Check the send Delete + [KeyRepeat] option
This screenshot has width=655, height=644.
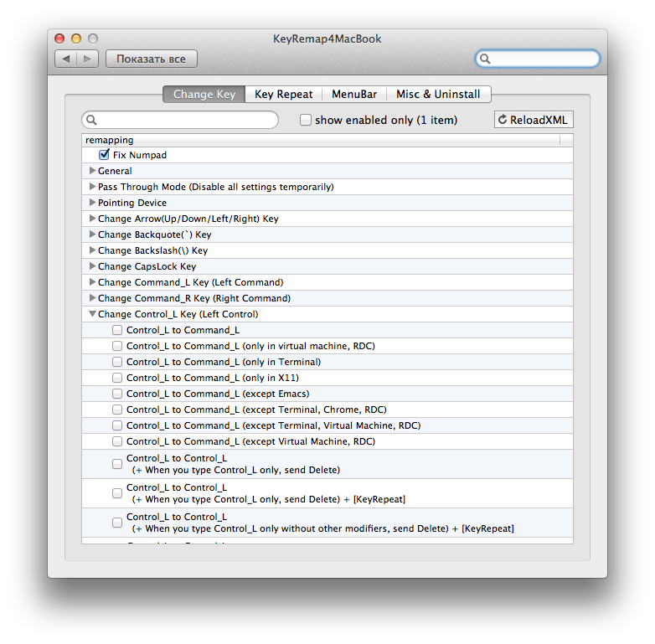[x=117, y=493]
